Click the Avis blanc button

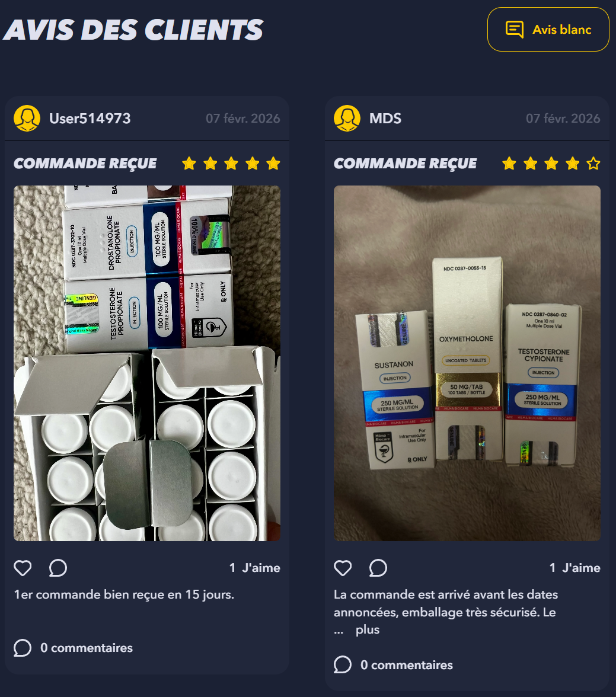point(548,30)
